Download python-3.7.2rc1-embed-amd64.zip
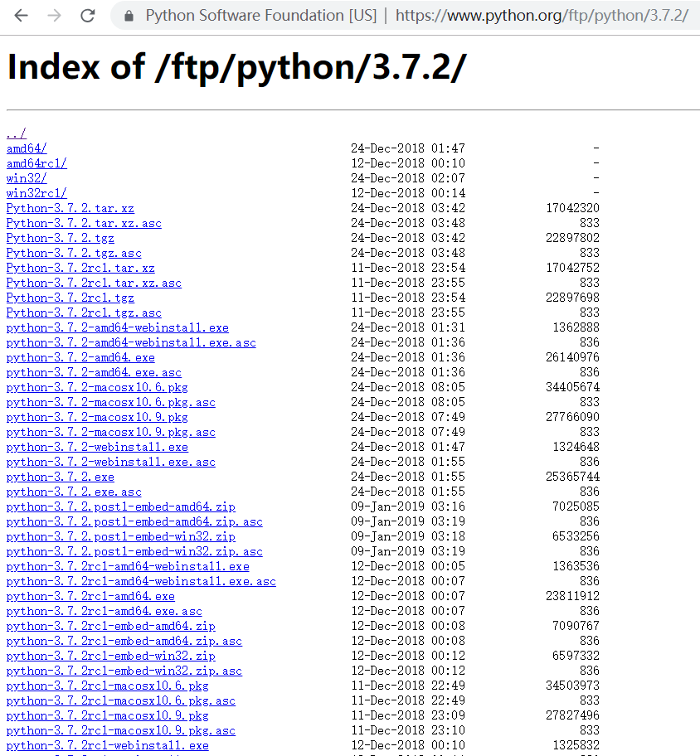This screenshot has height=756, width=700. 111,627
